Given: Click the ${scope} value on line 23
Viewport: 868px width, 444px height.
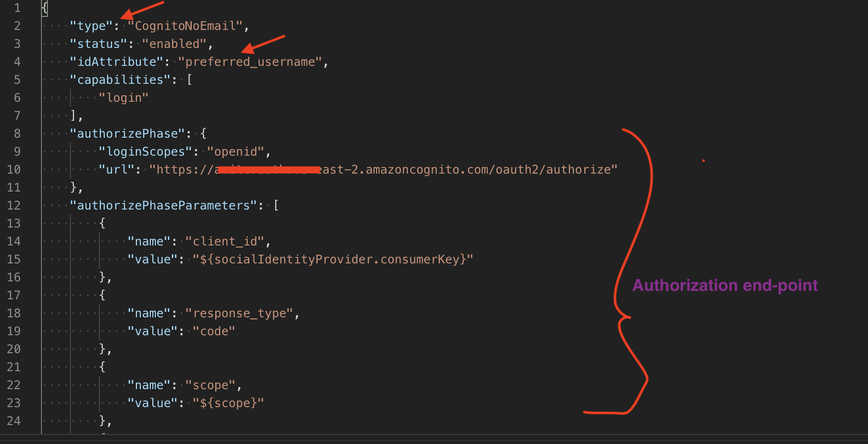Looking at the screenshot, I should point(228,403).
